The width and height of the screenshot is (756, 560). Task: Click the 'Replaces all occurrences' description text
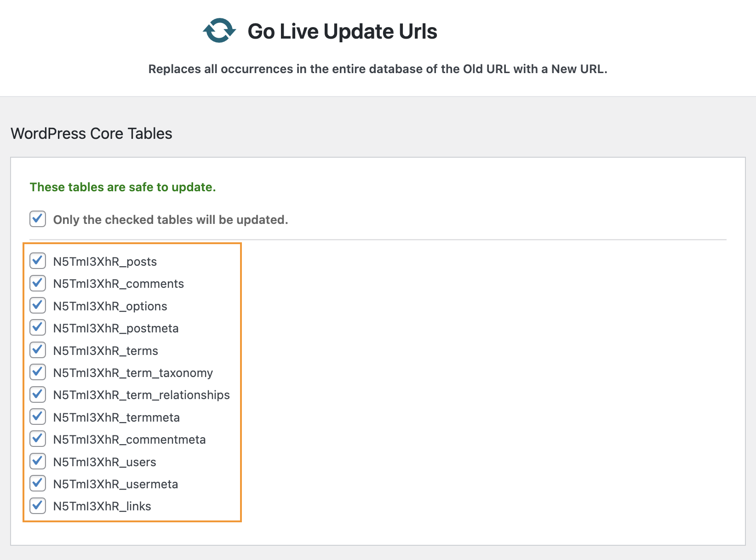click(378, 69)
